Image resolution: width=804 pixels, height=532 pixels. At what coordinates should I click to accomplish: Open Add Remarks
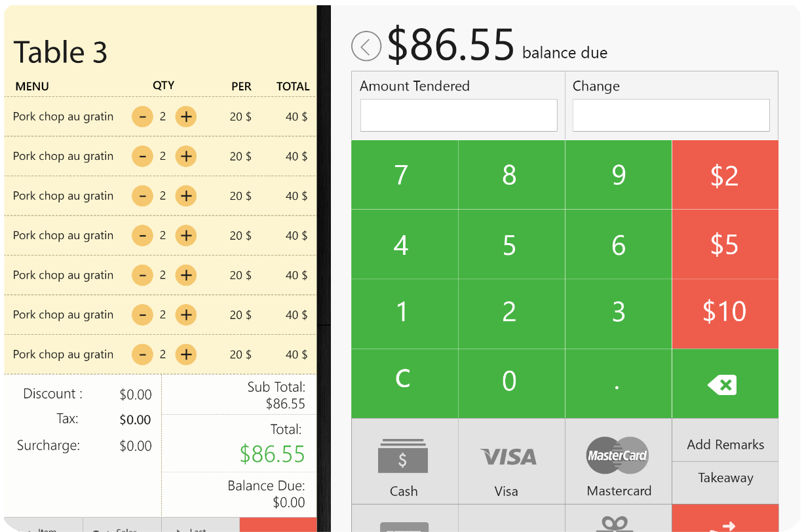[725, 444]
